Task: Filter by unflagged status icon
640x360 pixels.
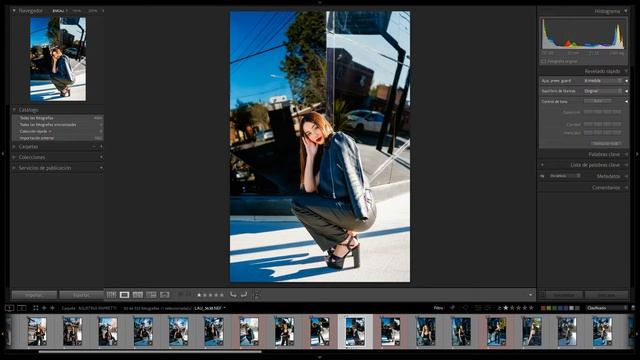Action: point(465,308)
